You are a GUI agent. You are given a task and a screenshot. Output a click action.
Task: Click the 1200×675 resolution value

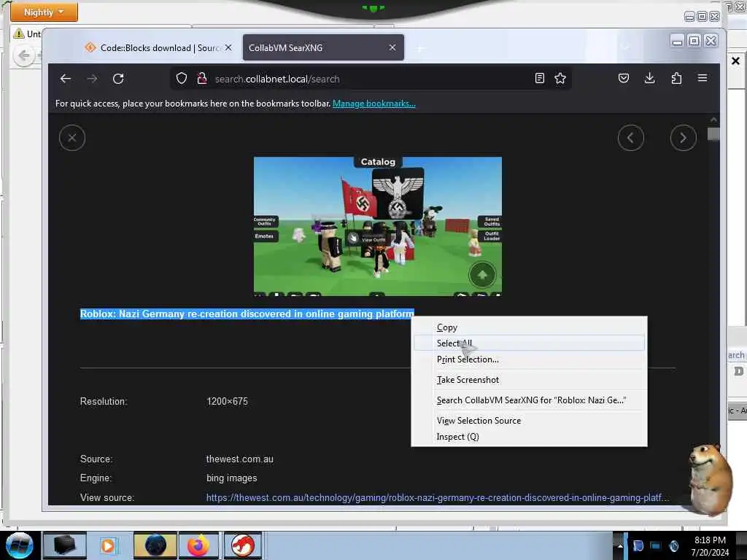tap(228, 402)
